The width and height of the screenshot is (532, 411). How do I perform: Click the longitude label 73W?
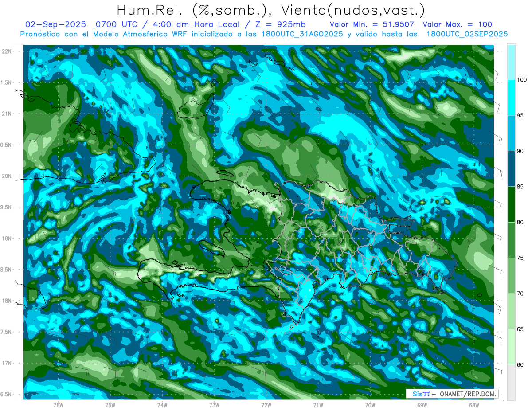[214, 405]
